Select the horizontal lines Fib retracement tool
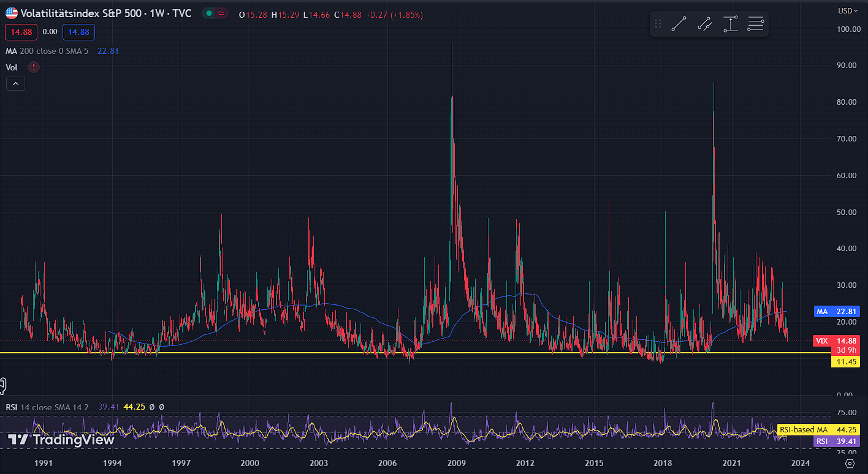 (755, 24)
